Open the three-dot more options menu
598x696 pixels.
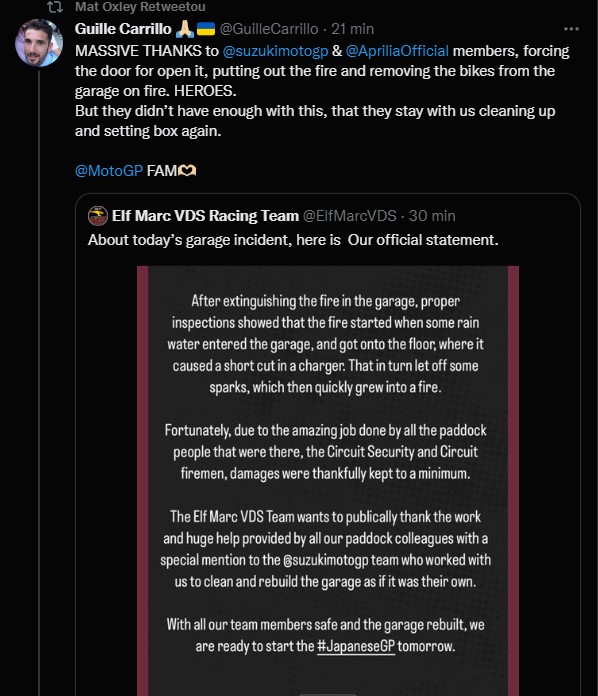571,29
